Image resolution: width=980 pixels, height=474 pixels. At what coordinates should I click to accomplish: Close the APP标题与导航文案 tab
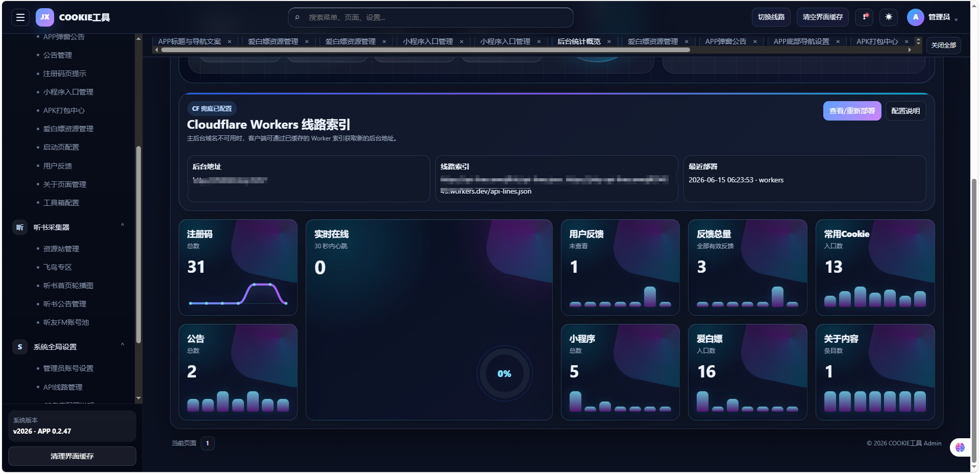(230, 41)
